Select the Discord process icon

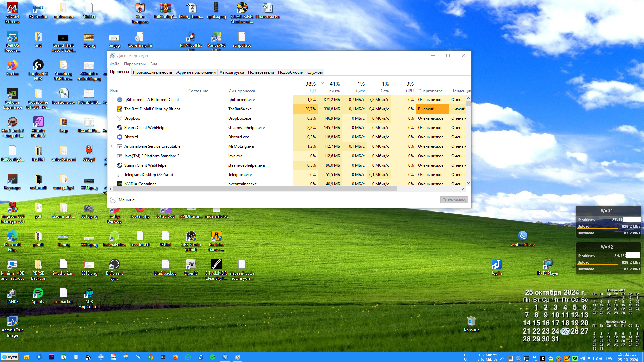119,137
